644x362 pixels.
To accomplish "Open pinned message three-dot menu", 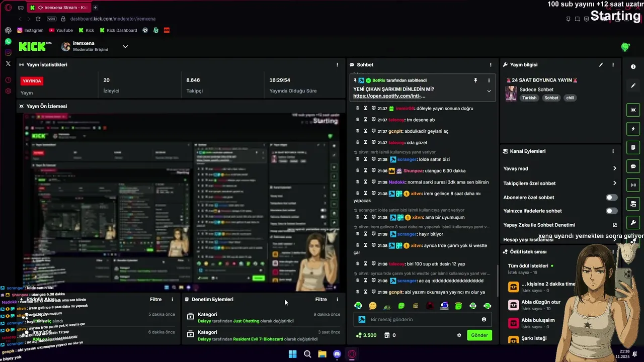I will (x=489, y=80).
